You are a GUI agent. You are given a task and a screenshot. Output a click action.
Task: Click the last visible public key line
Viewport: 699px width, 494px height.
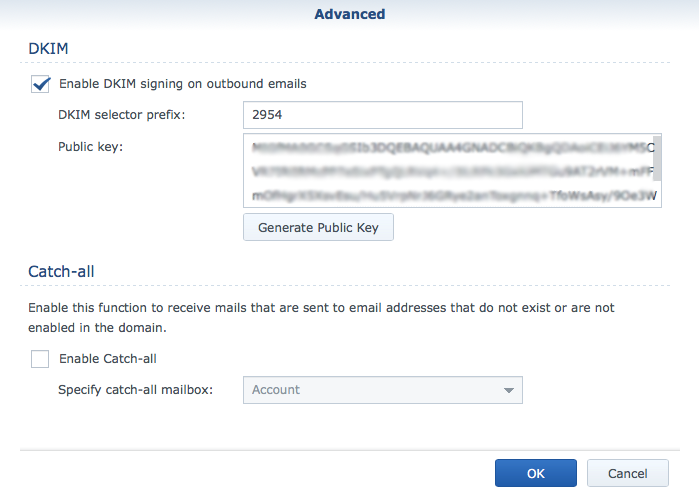click(x=447, y=195)
